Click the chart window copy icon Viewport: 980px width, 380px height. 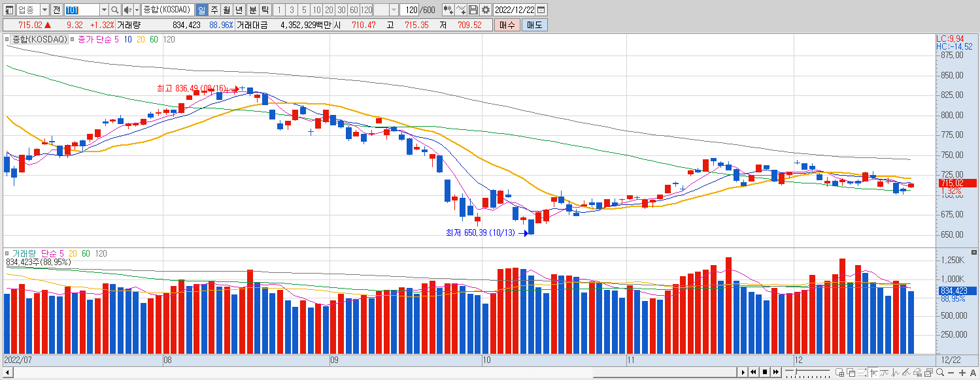click(928, 373)
